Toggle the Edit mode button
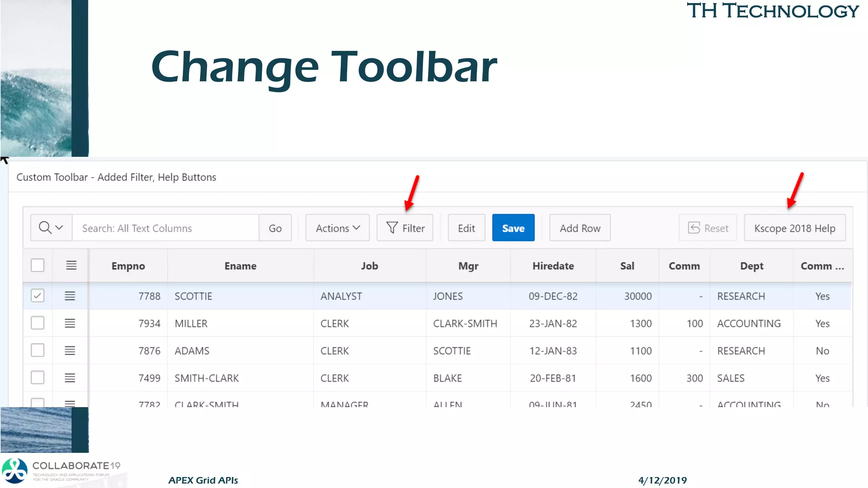The width and height of the screenshot is (868, 488). tap(466, 228)
